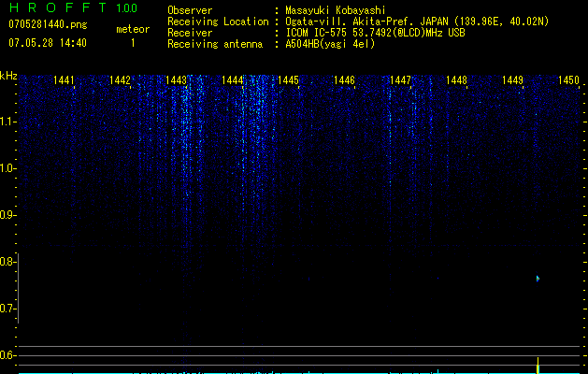Click time marker 1442

[120, 80]
